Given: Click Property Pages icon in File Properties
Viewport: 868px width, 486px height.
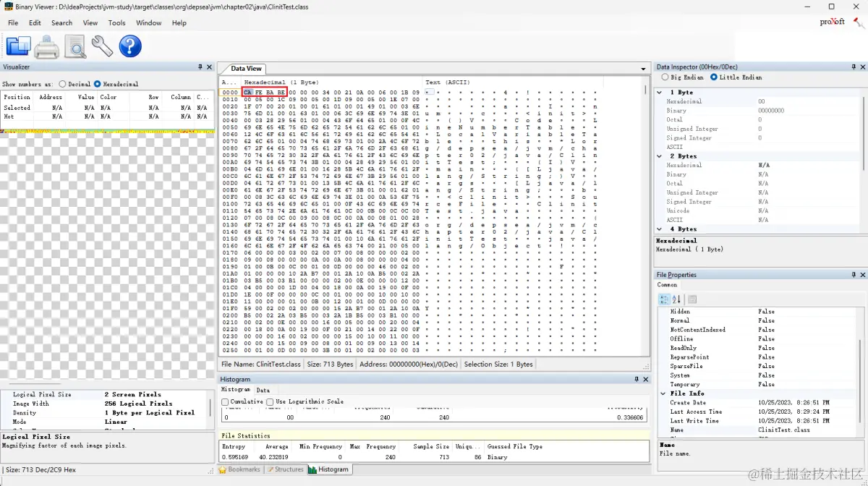Looking at the screenshot, I should [692, 299].
